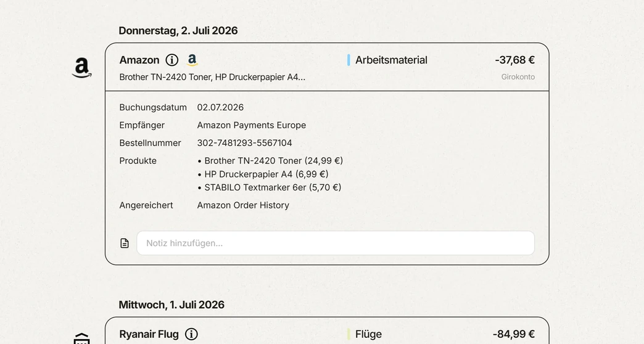Click the HP Druckerpapier A4 product line
Image resolution: width=644 pixels, height=344 pixels.
click(x=263, y=174)
